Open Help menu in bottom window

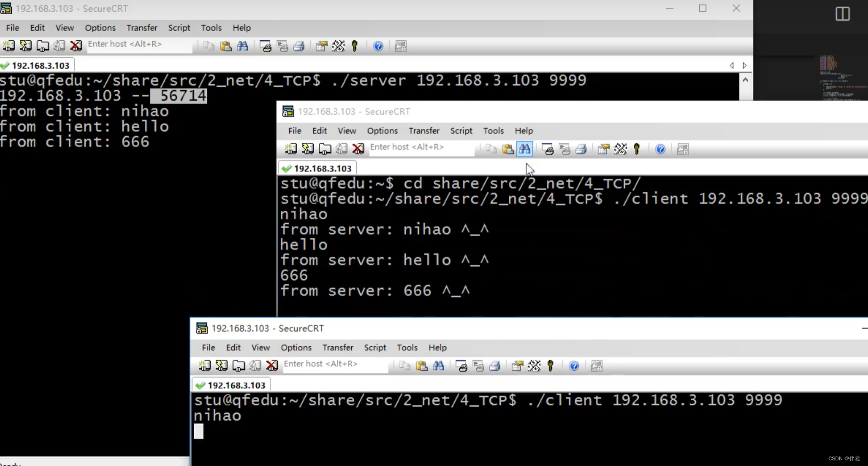(437, 348)
